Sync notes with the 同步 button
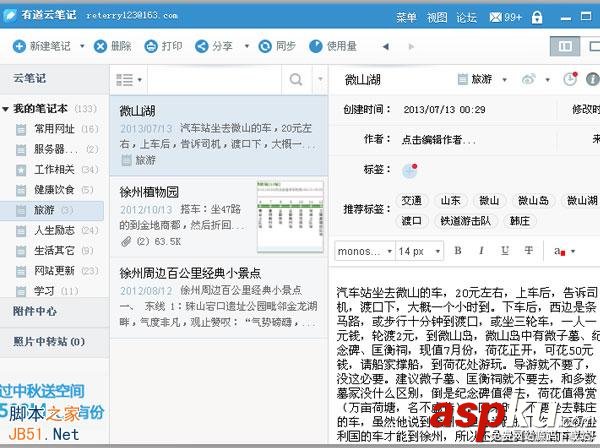 pos(277,46)
